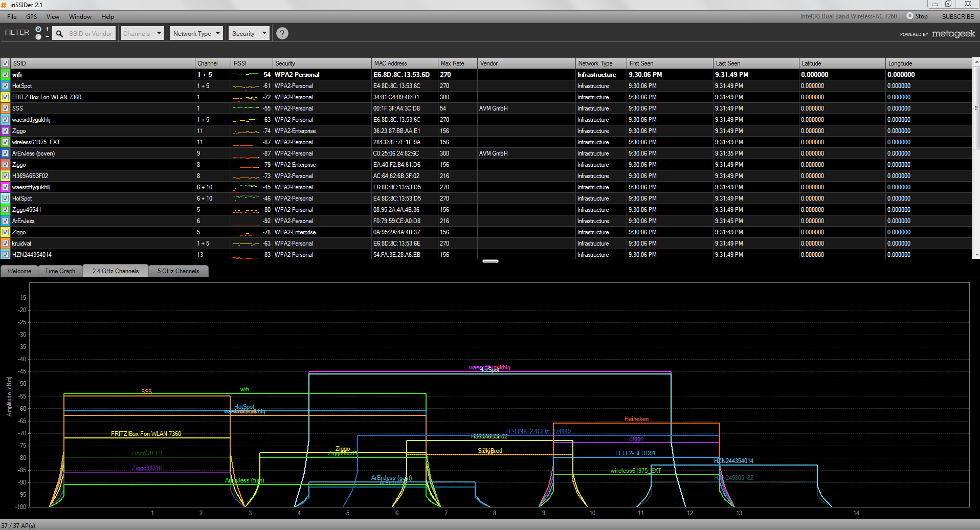This screenshot has height=530, width=980.
Task: Uncheck the Ziggo45541 checkbox
Action: coord(6,210)
